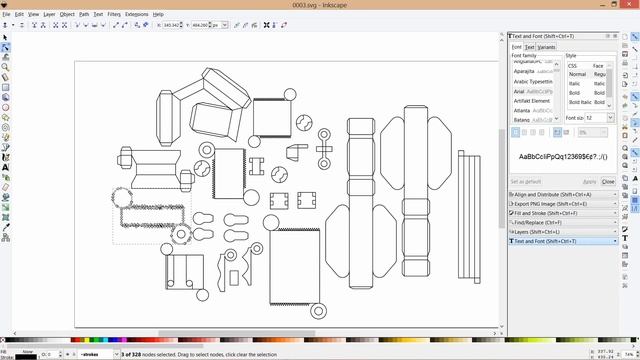Click the Print document icon
This screenshot has width=640, height=360.
[x=625, y=63]
